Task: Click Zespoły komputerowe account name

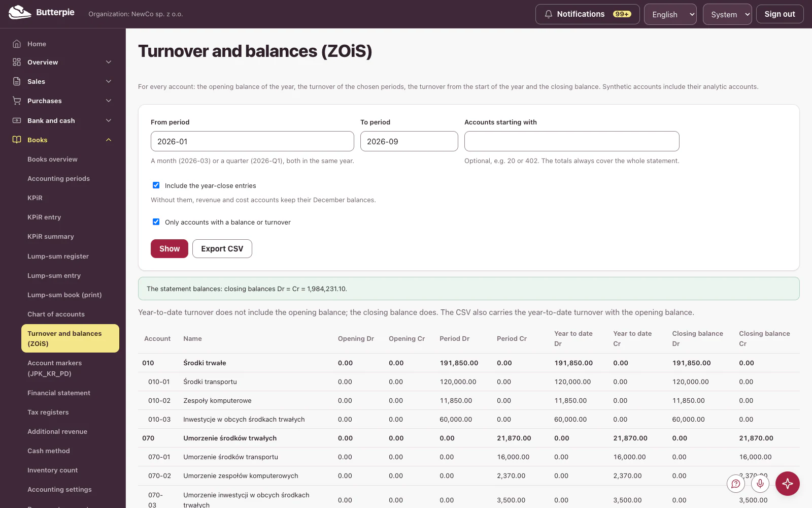Action: (217, 400)
